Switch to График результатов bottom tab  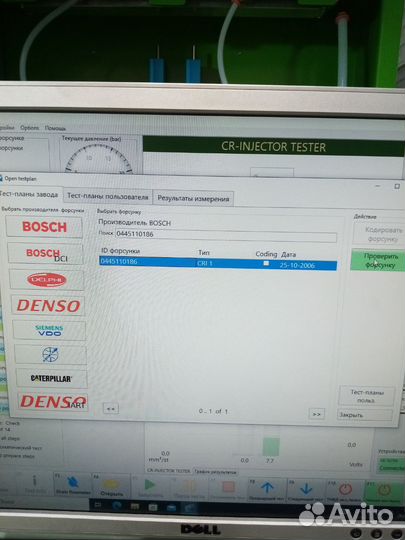coord(215,471)
